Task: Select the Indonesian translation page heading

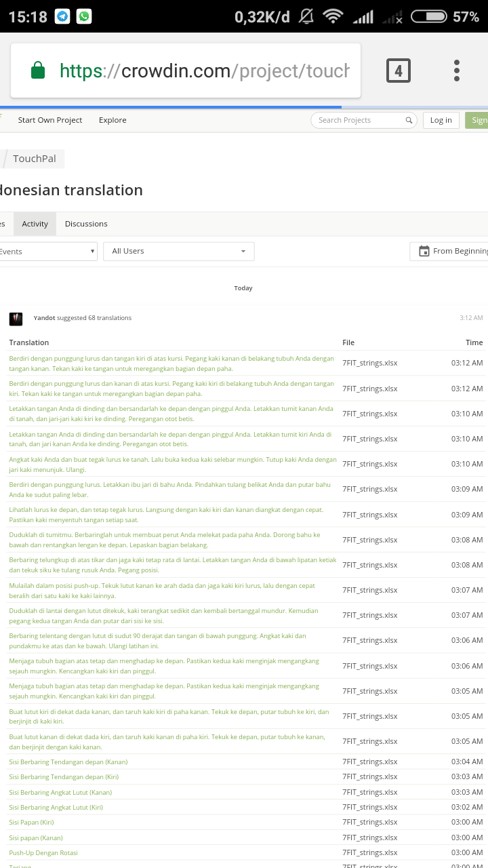Action: click(x=71, y=190)
